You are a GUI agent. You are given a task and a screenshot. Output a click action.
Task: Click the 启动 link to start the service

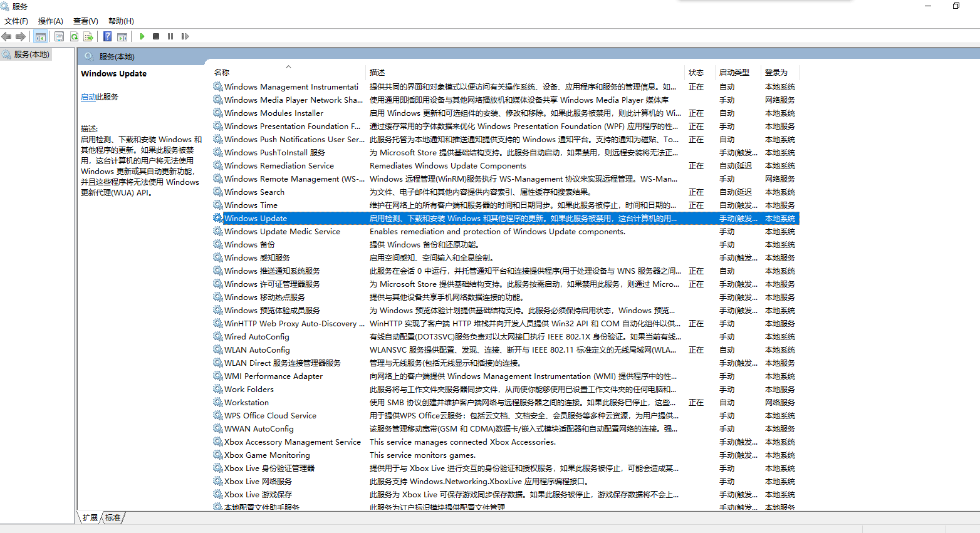[88, 97]
